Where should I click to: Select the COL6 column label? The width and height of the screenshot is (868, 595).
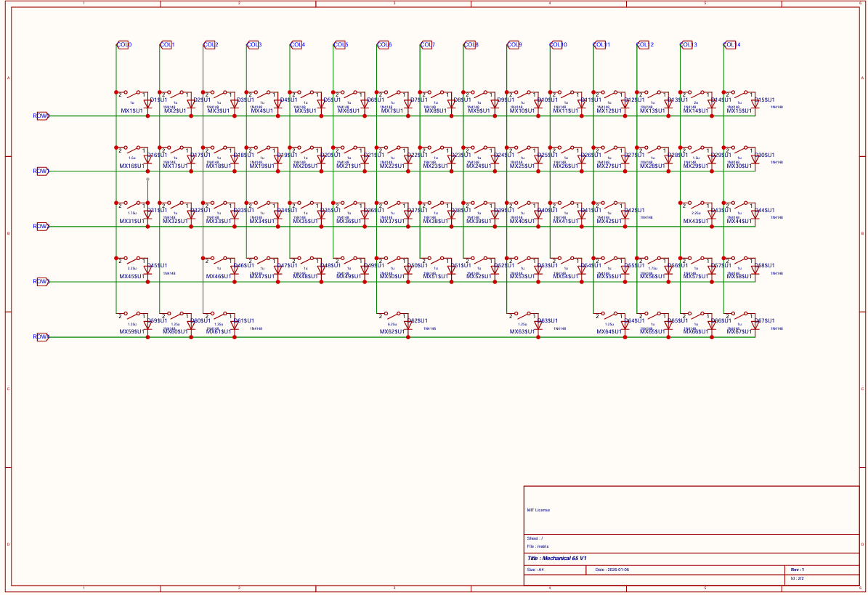(384, 45)
